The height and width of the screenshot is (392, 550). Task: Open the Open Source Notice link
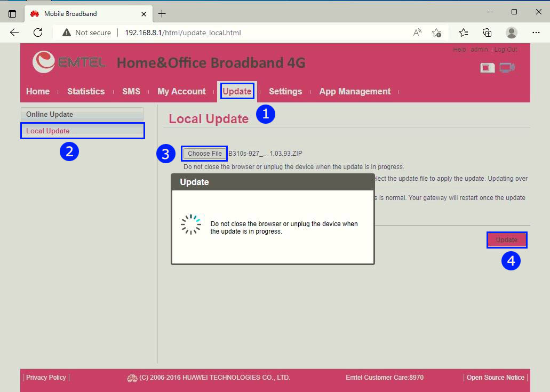(x=495, y=378)
